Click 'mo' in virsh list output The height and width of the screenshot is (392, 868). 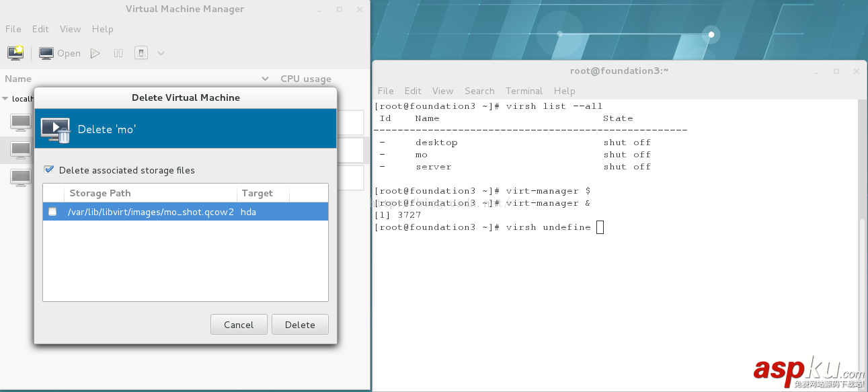tap(422, 155)
